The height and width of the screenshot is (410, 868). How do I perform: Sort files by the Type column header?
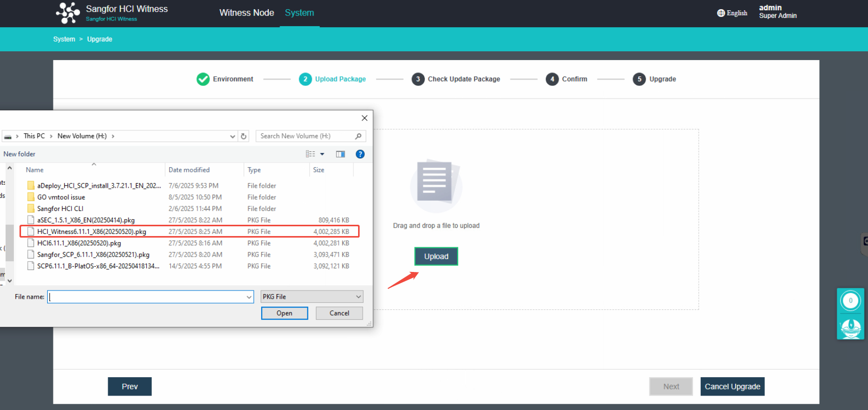[x=277, y=170]
